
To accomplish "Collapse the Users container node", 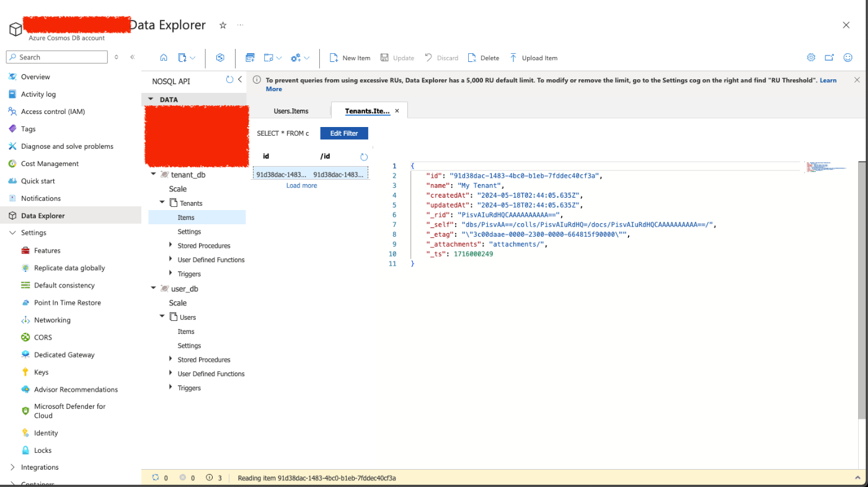I will point(162,317).
